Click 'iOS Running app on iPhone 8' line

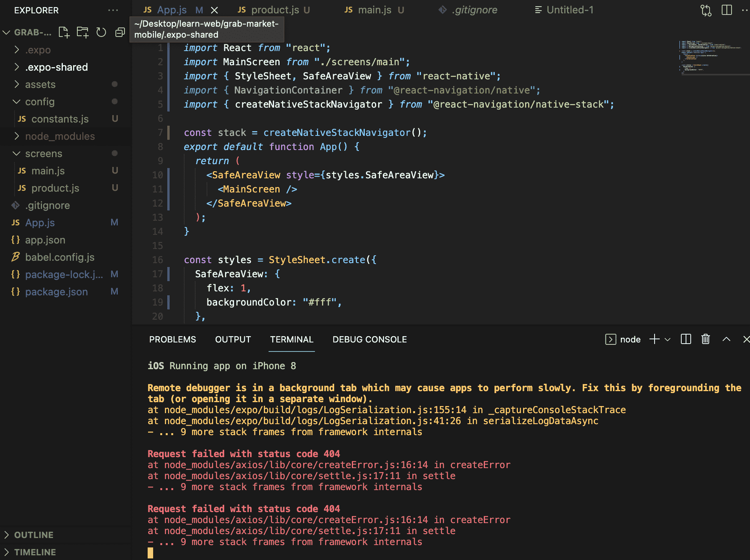click(222, 366)
